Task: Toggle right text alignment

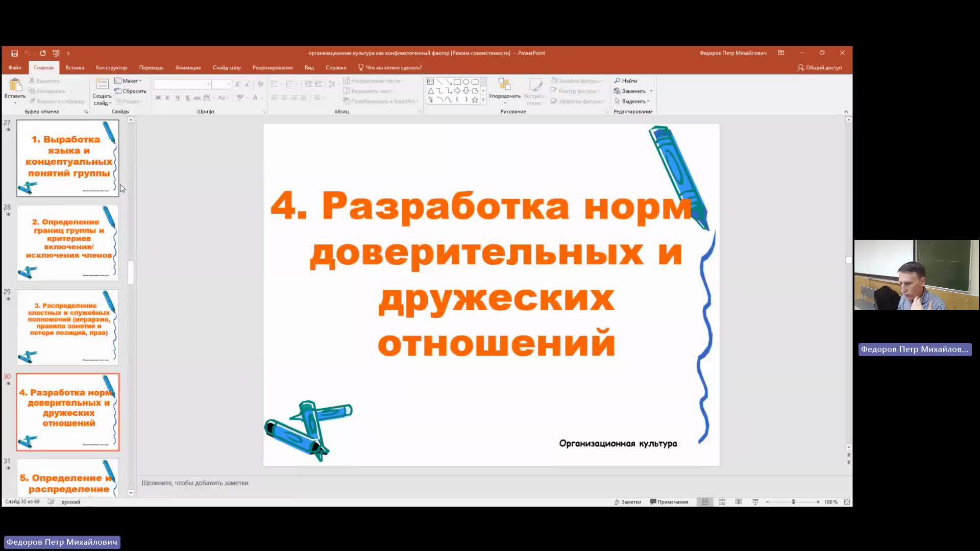Action: click(293, 97)
